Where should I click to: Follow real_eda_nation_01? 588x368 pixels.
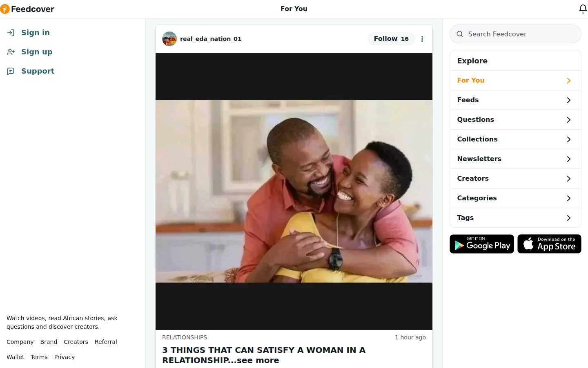(391, 39)
